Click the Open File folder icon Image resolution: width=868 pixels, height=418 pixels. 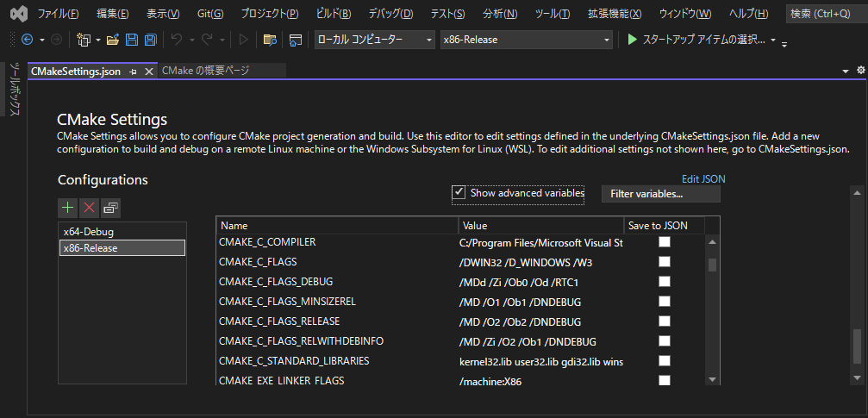(x=113, y=40)
